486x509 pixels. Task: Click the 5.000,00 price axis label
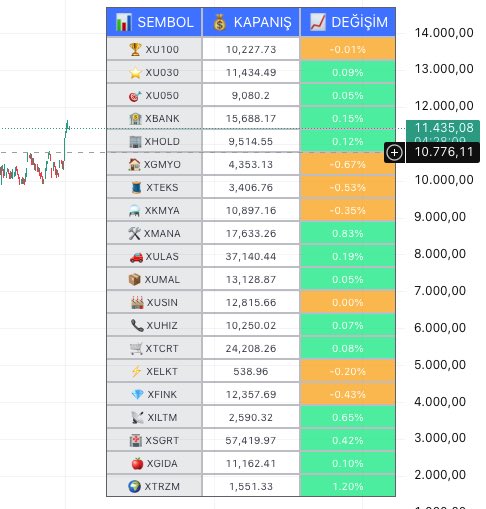click(x=440, y=365)
